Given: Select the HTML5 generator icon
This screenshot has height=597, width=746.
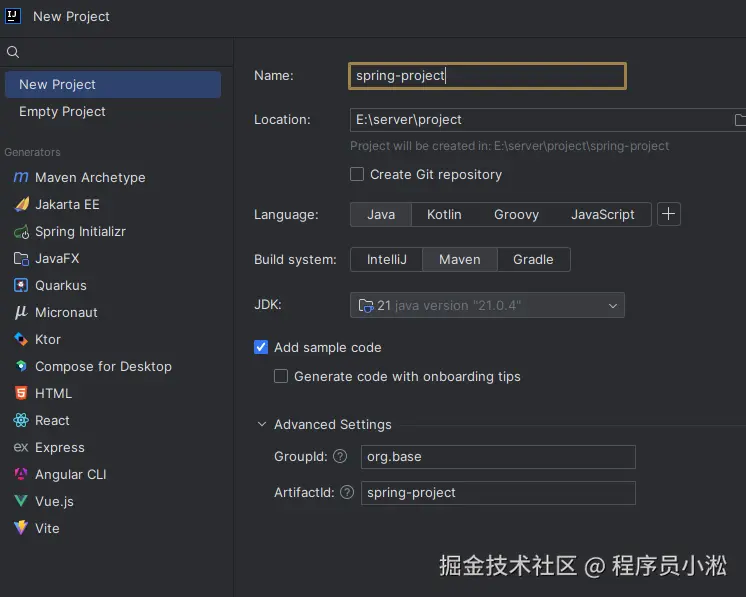Looking at the screenshot, I should [x=21, y=393].
